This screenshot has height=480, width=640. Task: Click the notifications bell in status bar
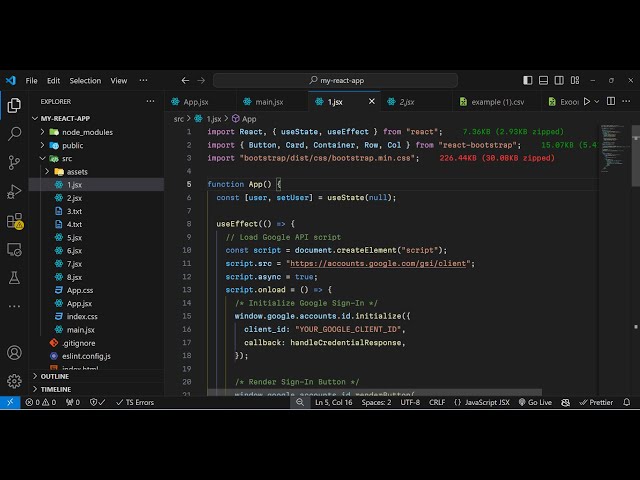[631, 402]
